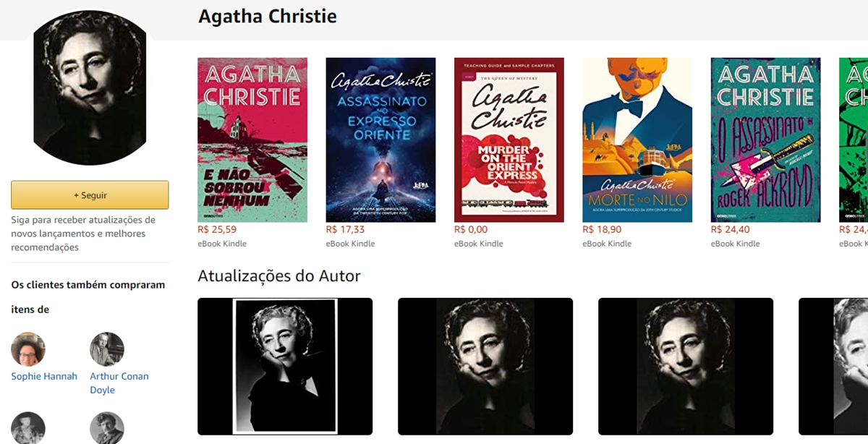The height and width of the screenshot is (444, 868).
Task: Click the + Seguir follow button
Action: click(90, 195)
